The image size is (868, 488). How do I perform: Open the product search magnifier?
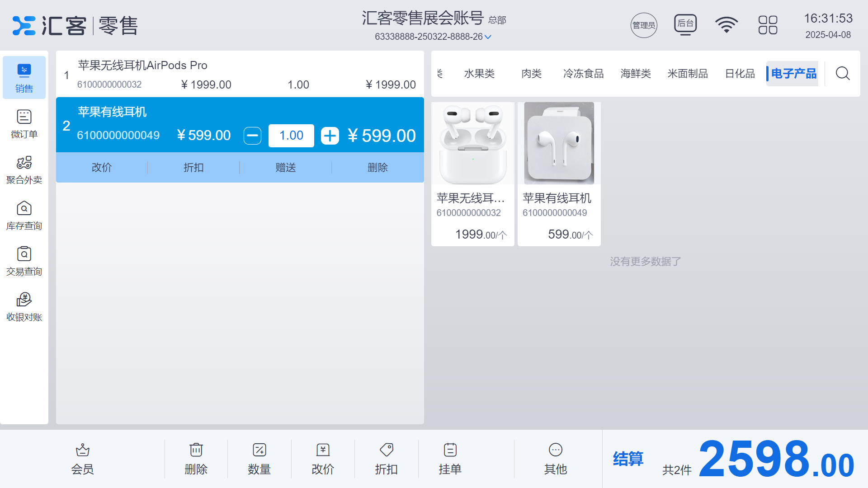842,73
